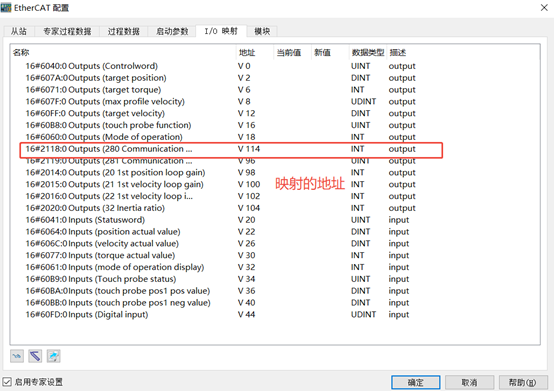The image size is (554, 391).
Task: Open the 模块 tab
Action: coord(262,31)
